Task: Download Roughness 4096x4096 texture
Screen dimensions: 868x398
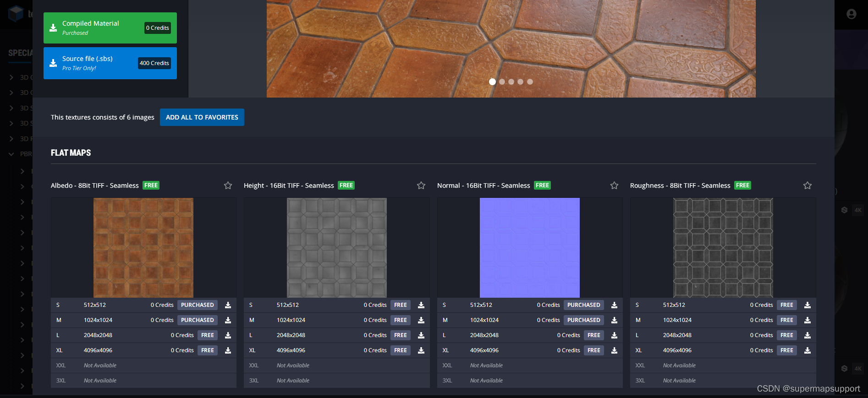Action: (808, 350)
